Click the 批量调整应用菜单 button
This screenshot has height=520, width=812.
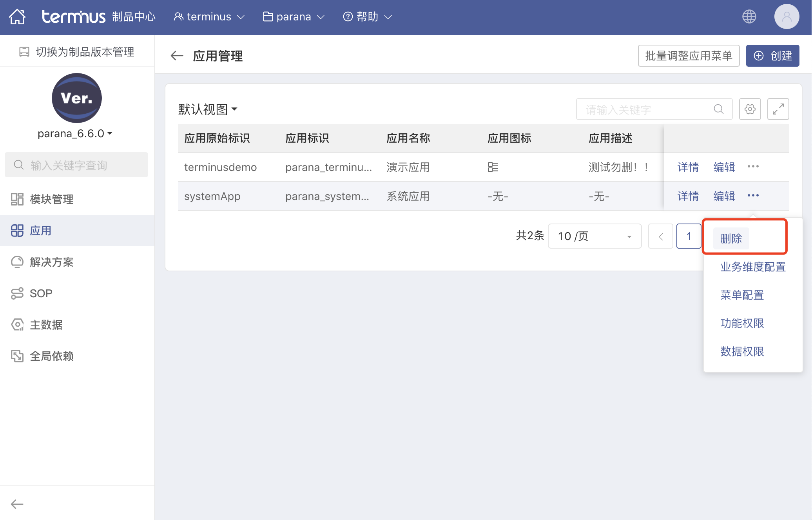coord(689,56)
